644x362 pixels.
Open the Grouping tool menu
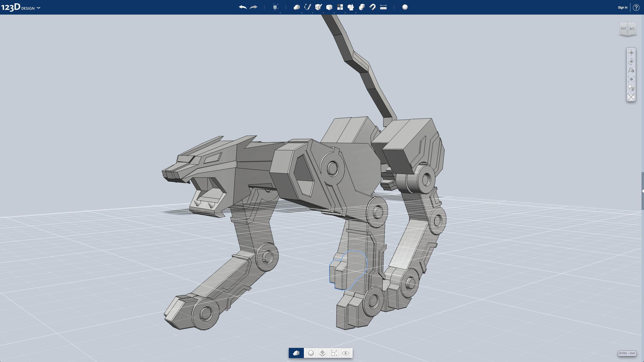[x=351, y=7]
